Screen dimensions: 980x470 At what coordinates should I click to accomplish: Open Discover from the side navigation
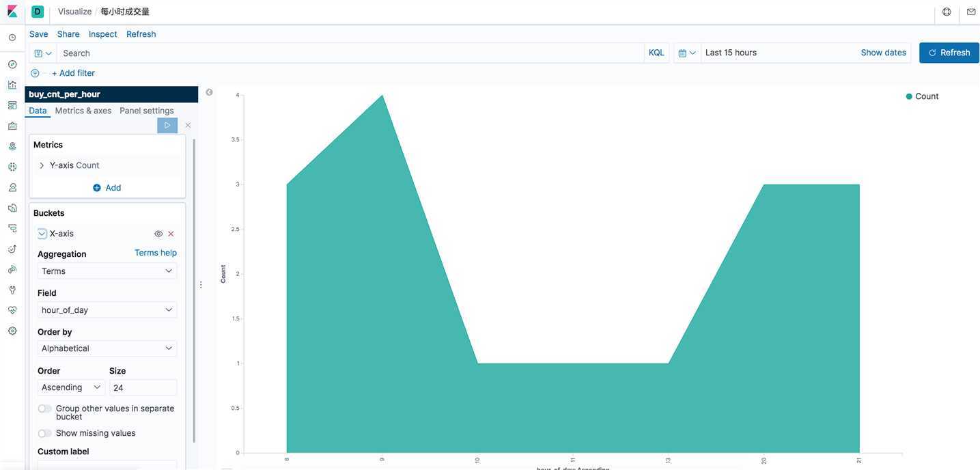pos(12,64)
